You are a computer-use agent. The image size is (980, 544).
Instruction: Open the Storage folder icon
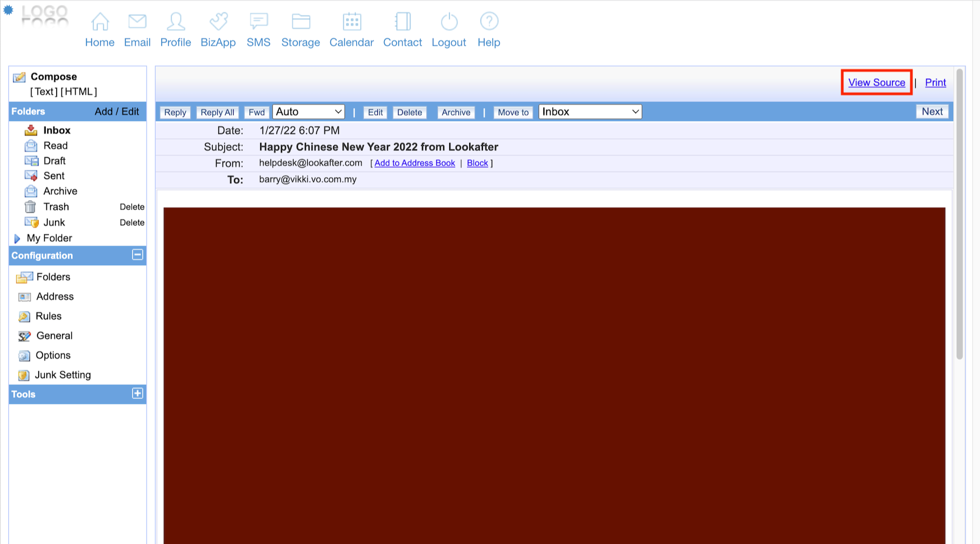coord(301,22)
